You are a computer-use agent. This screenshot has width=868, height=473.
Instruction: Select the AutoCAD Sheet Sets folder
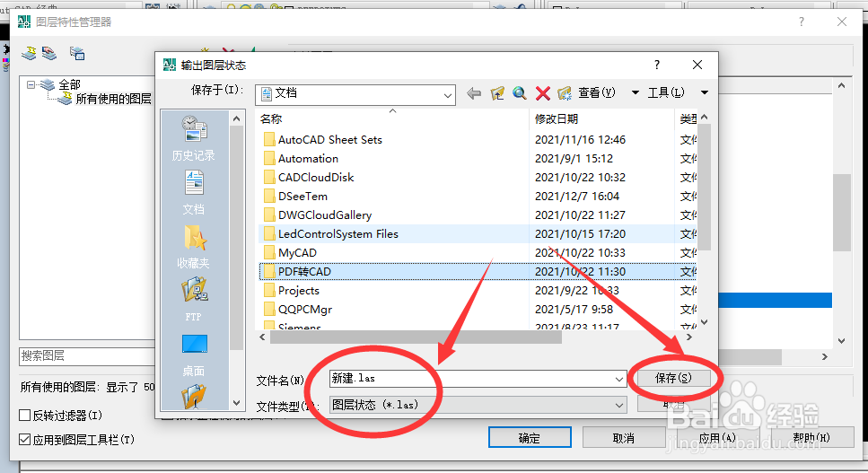click(323, 139)
